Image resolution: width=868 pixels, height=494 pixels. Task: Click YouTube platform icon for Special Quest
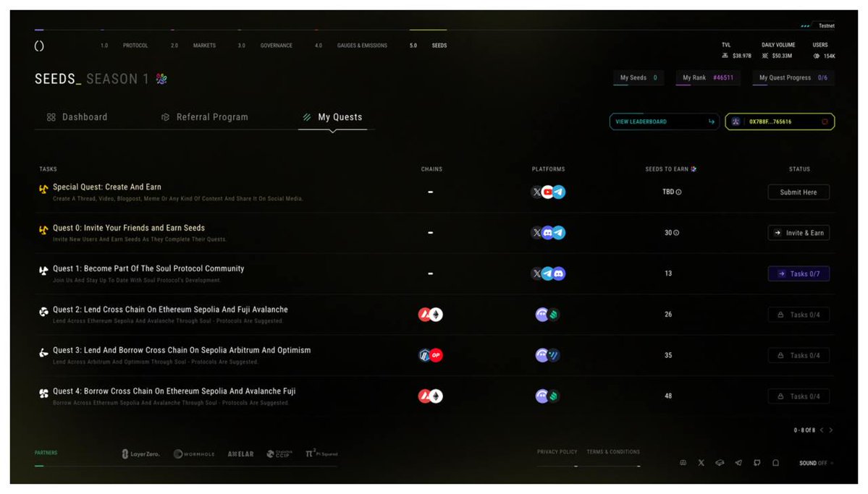(547, 192)
